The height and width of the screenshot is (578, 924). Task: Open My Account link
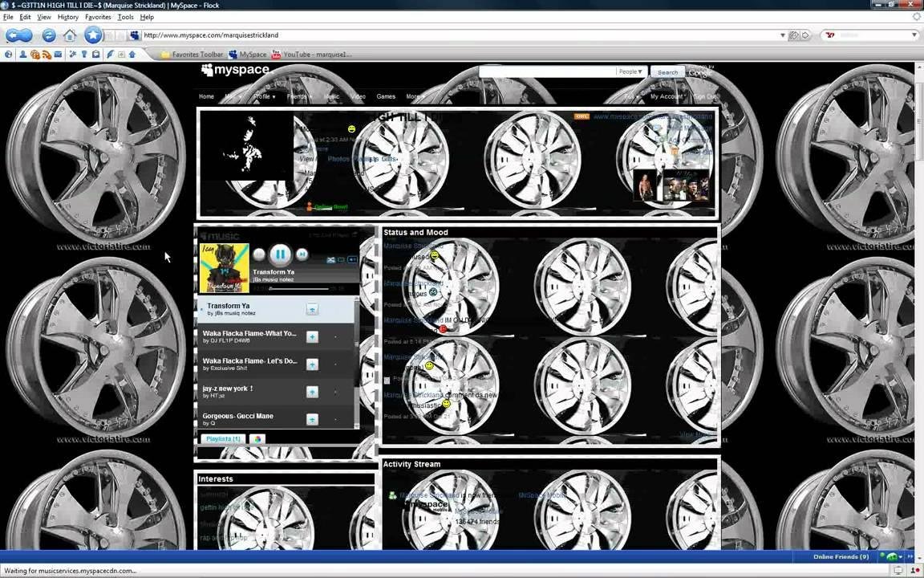(667, 96)
